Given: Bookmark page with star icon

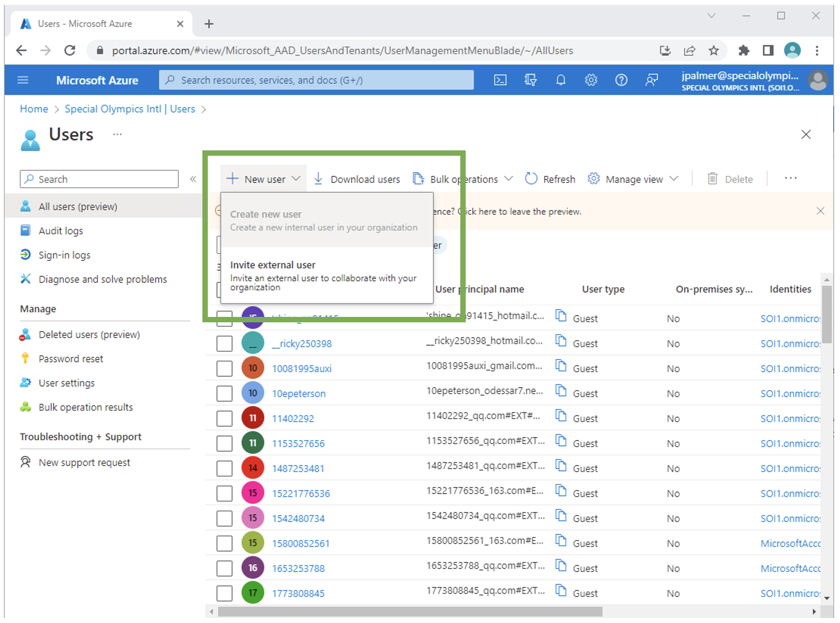Looking at the screenshot, I should [714, 50].
